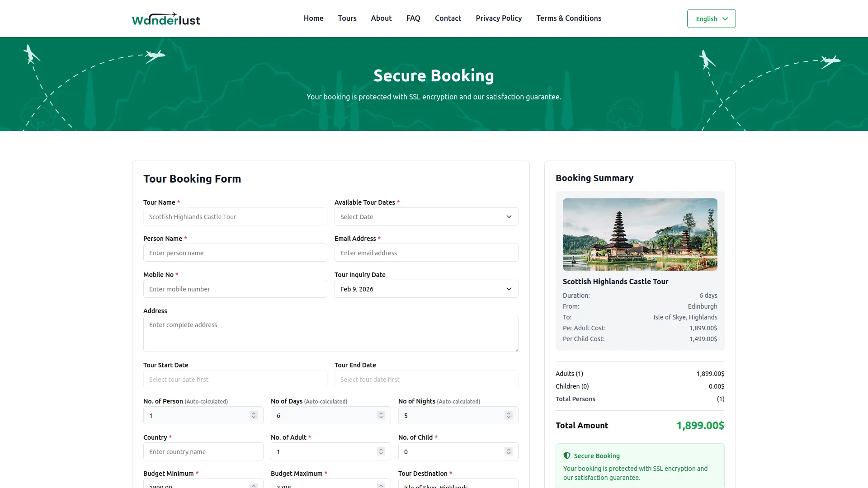Screen dimensions: 868x488
Task: Go to the Home menu item
Action: tap(313, 18)
